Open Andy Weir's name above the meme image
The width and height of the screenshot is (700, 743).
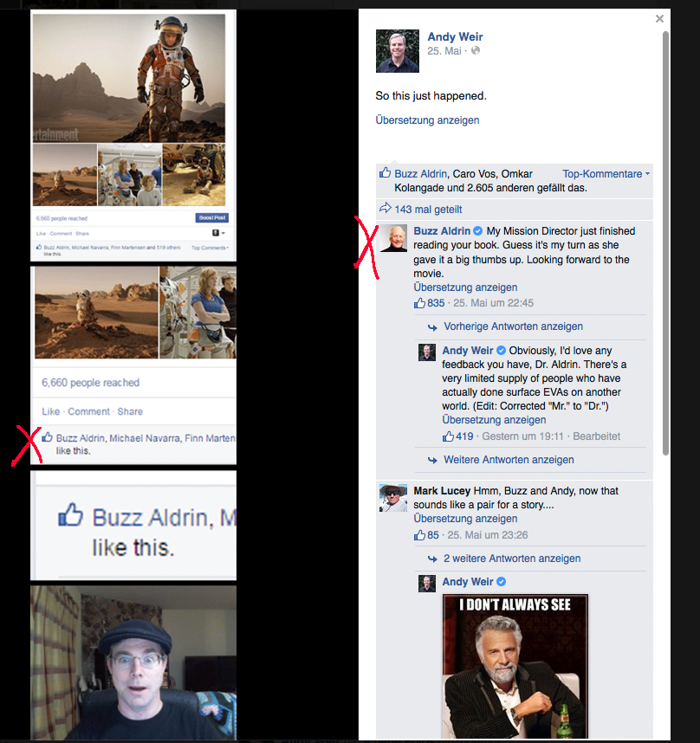coord(468,581)
